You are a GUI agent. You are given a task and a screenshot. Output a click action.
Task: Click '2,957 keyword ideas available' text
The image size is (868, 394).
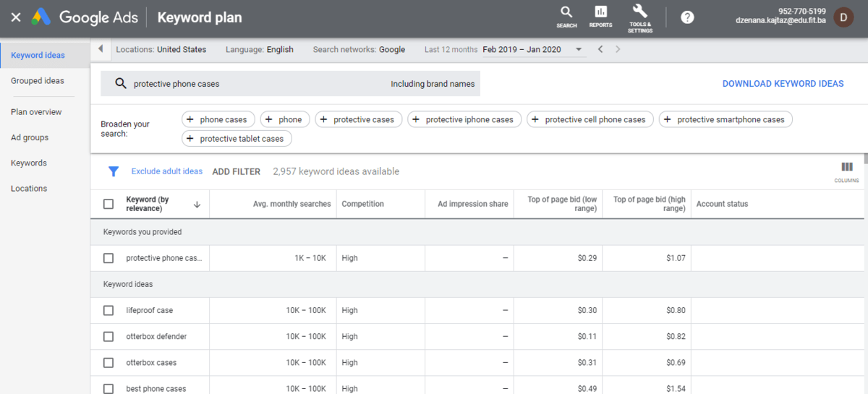[x=336, y=171]
